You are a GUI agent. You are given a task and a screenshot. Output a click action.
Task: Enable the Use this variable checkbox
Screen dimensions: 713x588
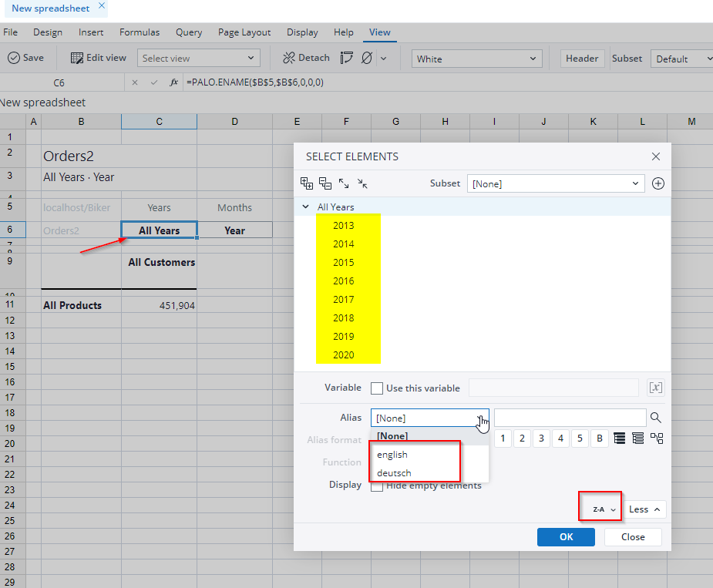[x=377, y=388]
